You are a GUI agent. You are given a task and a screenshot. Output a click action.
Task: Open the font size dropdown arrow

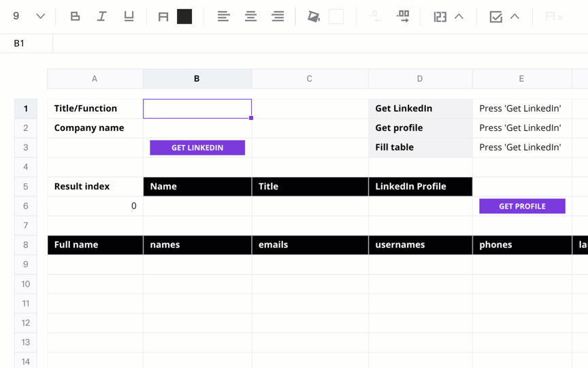(41, 16)
